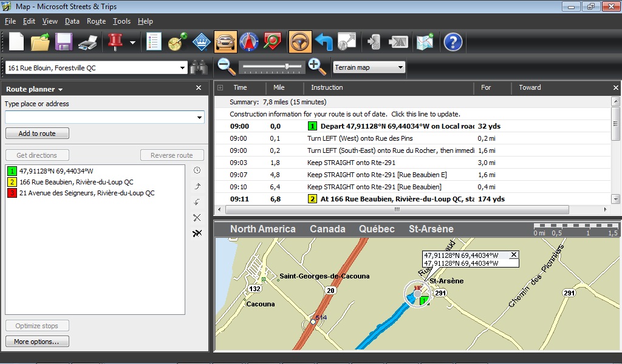
Task: Select the Turn LEFT onto Rue des Pins row
Action: (412, 138)
